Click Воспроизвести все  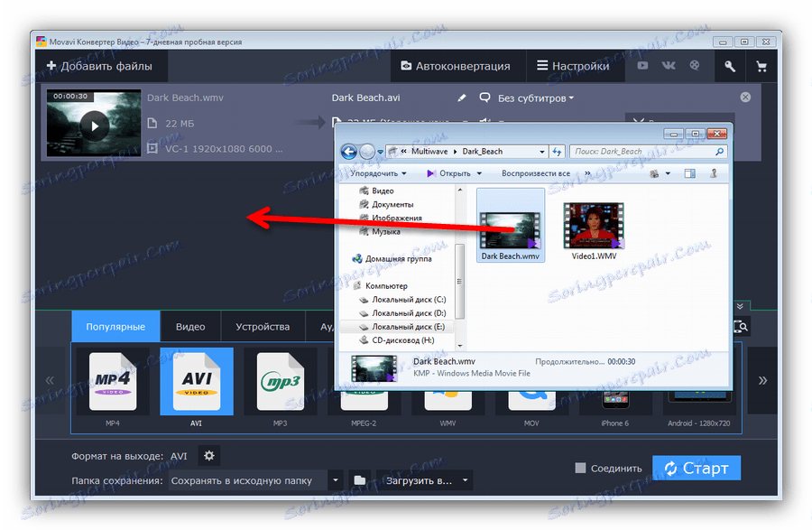pos(535,173)
